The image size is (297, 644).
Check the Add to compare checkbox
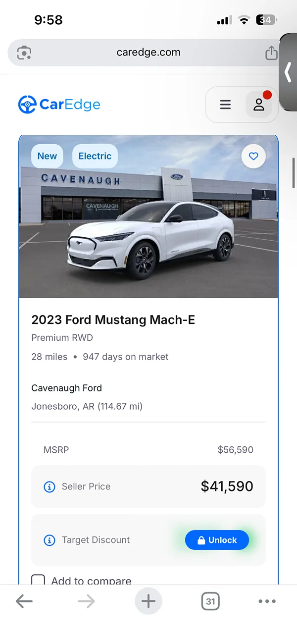(x=38, y=580)
